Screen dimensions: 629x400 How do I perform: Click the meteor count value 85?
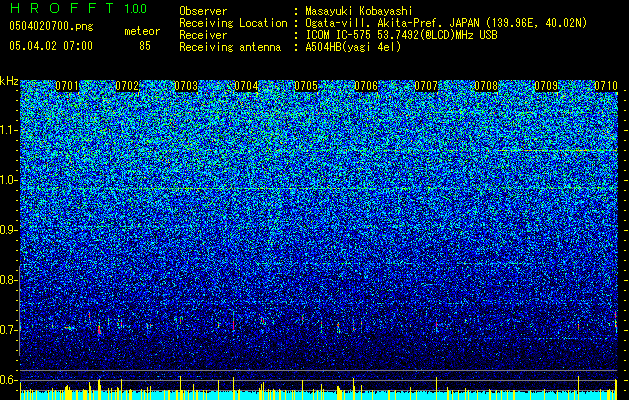coord(145,46)
